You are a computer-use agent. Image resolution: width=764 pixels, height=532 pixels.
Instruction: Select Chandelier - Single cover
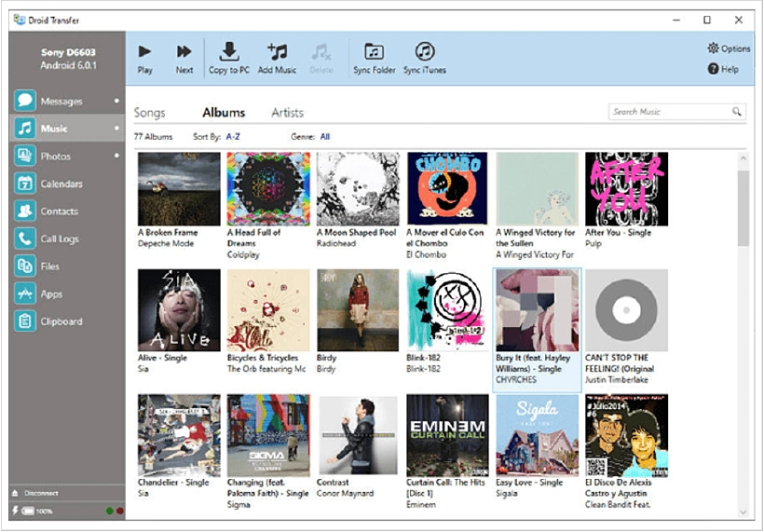click(x=179, y=435)
